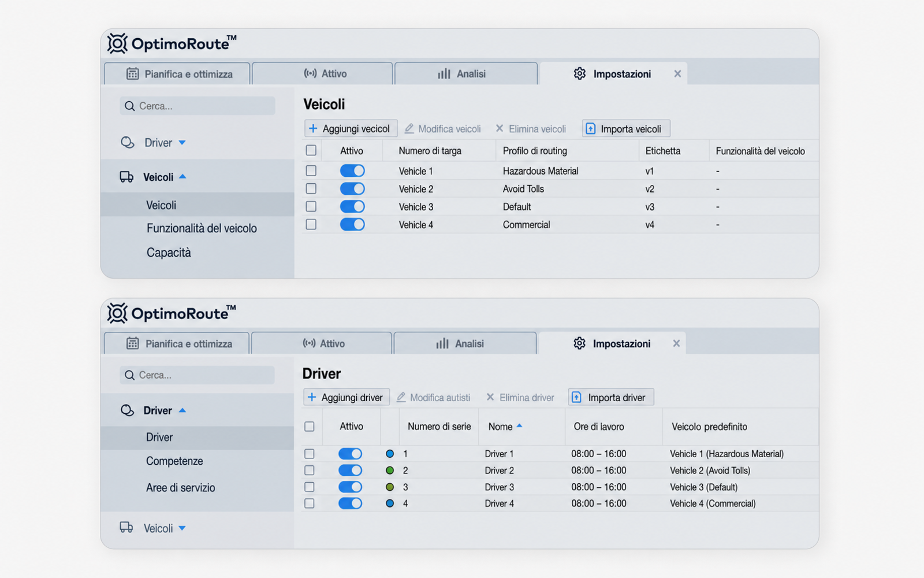Image resolution: width=924 pixels, height=578 pixels.
Task: Click the pencil icon of Modifica veicoli
Action: (409, 128)
